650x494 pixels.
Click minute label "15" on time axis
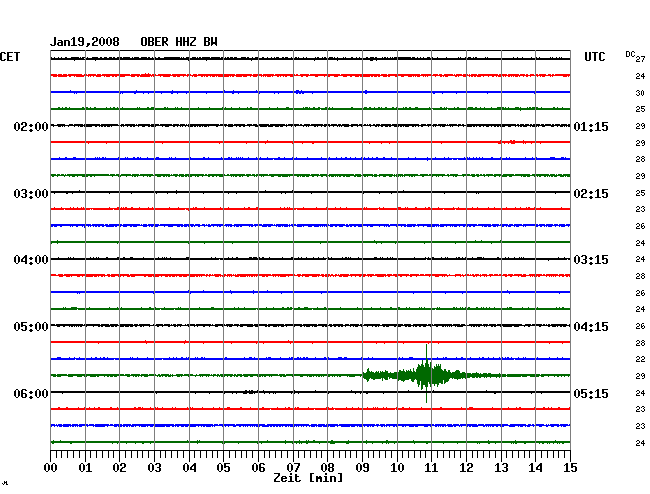[x=570, y=468]
